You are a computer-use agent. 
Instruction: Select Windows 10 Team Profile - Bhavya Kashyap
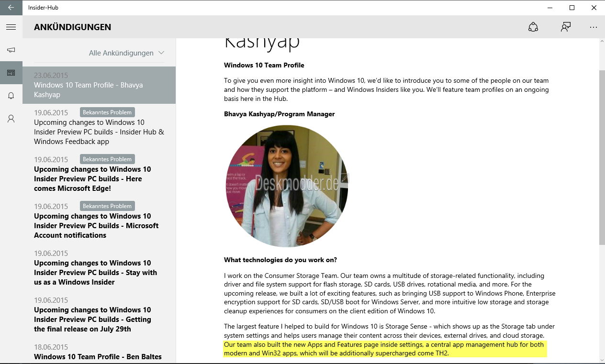coord(99,85)
